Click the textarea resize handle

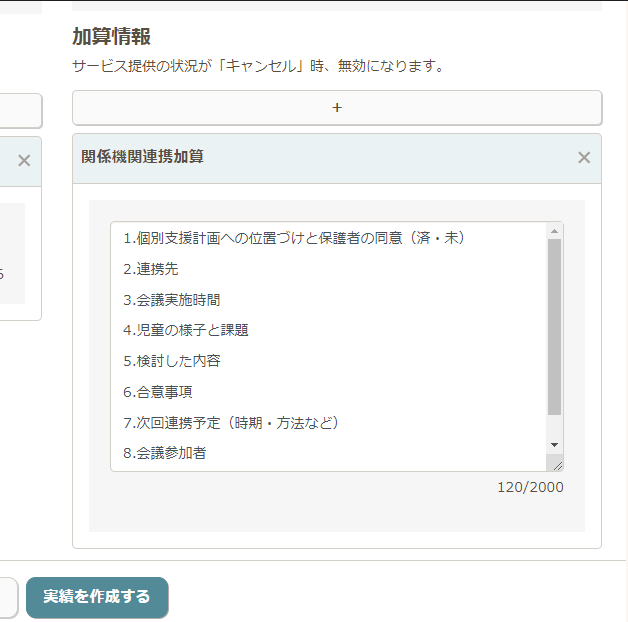(x=555, y=463)
